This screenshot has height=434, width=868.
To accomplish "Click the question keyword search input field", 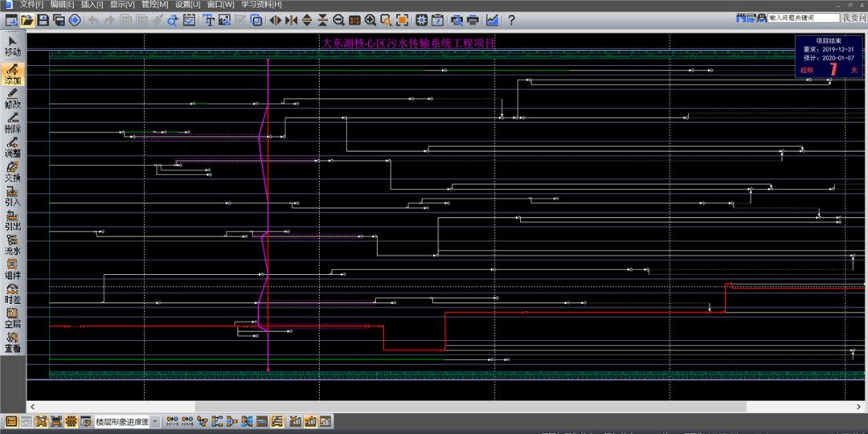I will click(802, 18).
